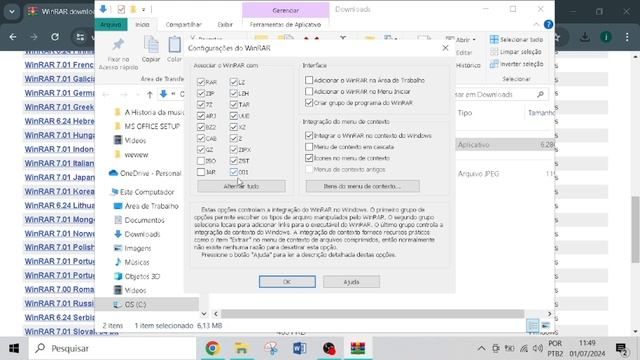Expand the Explorer ribbon collapse chevron
640x360 pixels.
(x=536, y=24)
